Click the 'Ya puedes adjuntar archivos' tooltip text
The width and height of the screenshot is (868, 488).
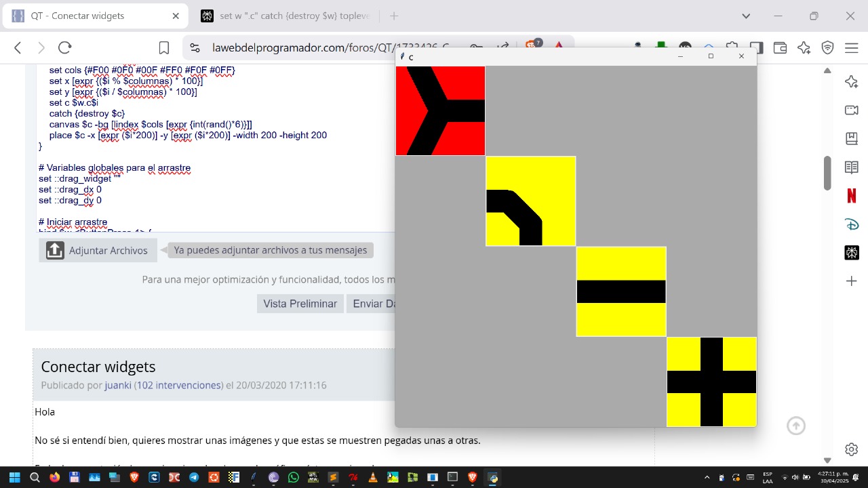270,250
